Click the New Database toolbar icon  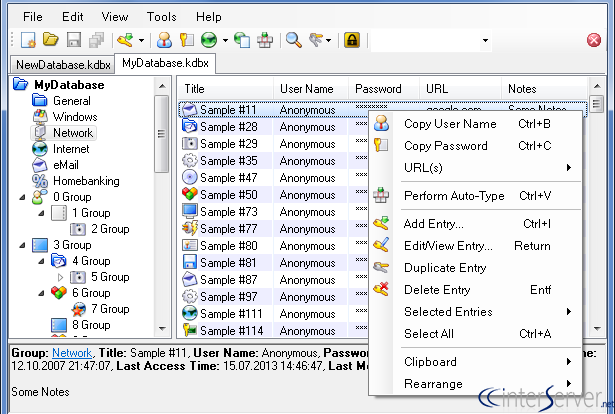tap(28, 40)
